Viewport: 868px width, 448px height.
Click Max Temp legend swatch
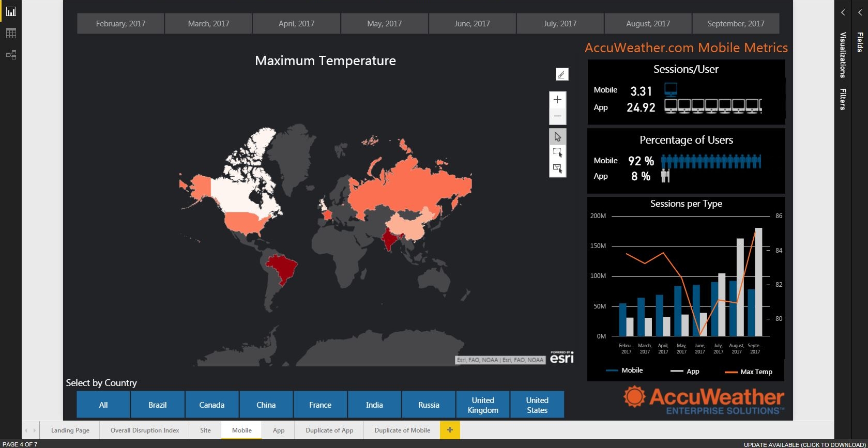coord(731,372)
